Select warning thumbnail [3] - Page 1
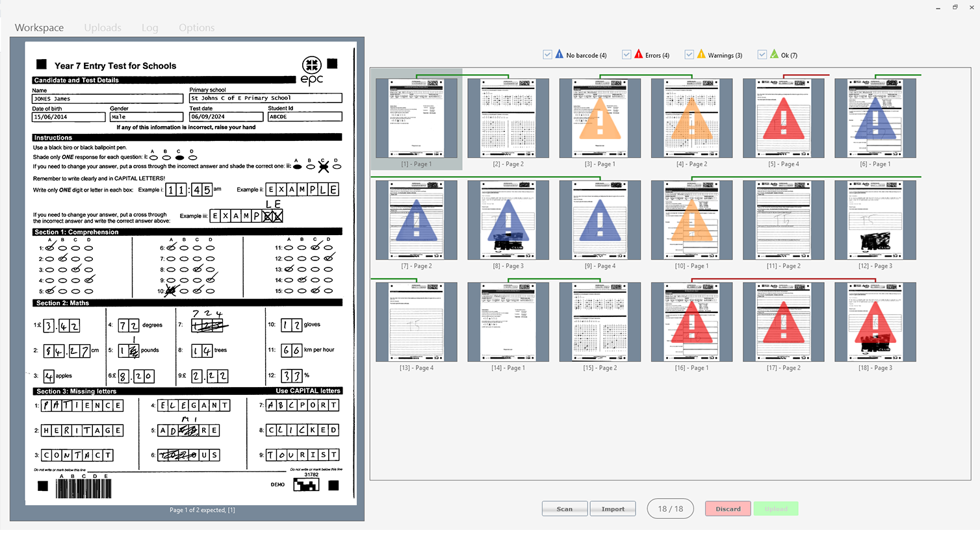This screenshot has width=980, height=552. (600, 118)
